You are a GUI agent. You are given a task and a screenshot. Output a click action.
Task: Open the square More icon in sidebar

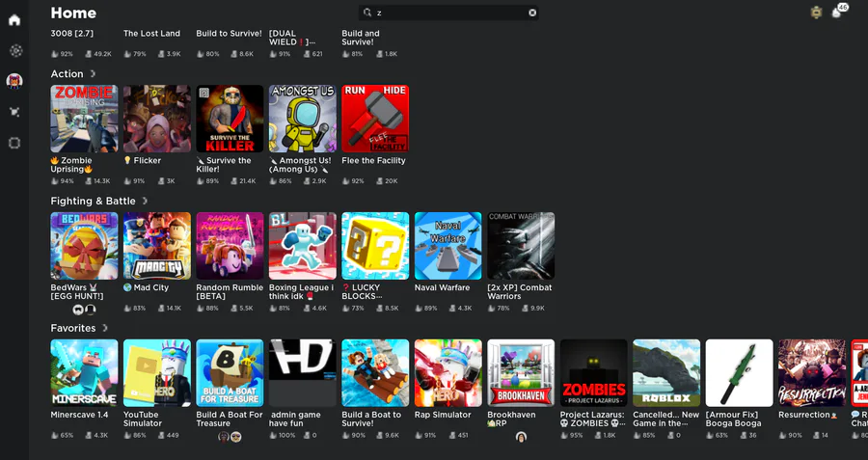click(x=14, y=143)
